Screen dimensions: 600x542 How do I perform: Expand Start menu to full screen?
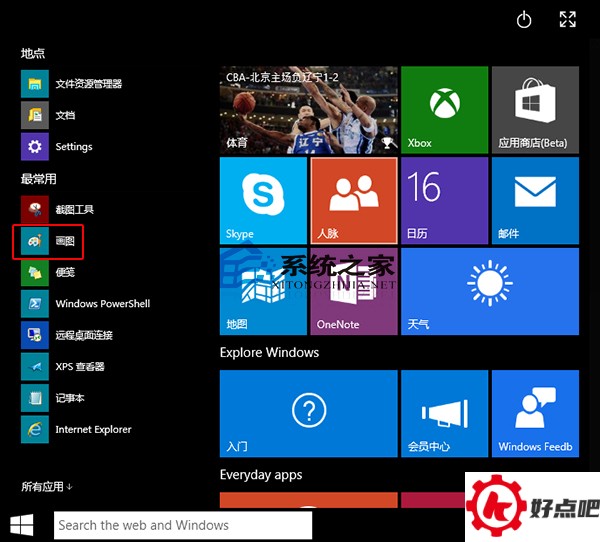[567, 19]
